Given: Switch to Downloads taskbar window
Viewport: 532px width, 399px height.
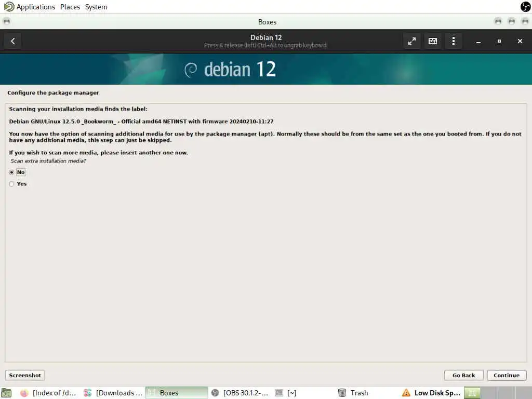Looking at the screenshot, I should (x=113, y=393).
